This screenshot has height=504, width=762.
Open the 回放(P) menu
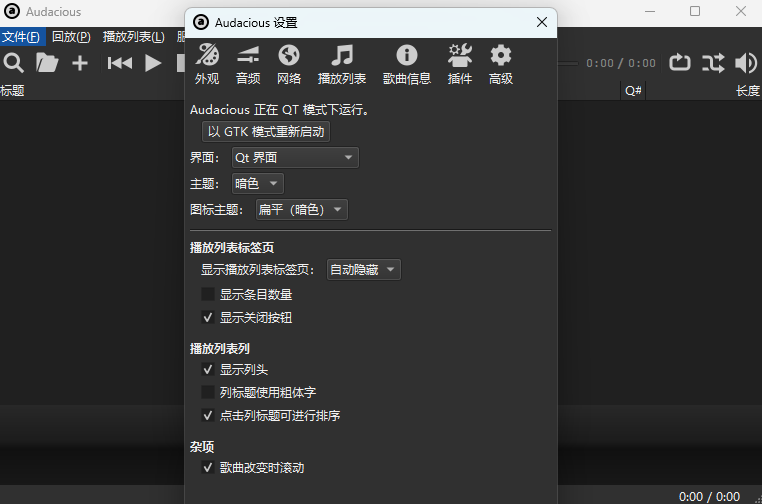coord(71,37)
